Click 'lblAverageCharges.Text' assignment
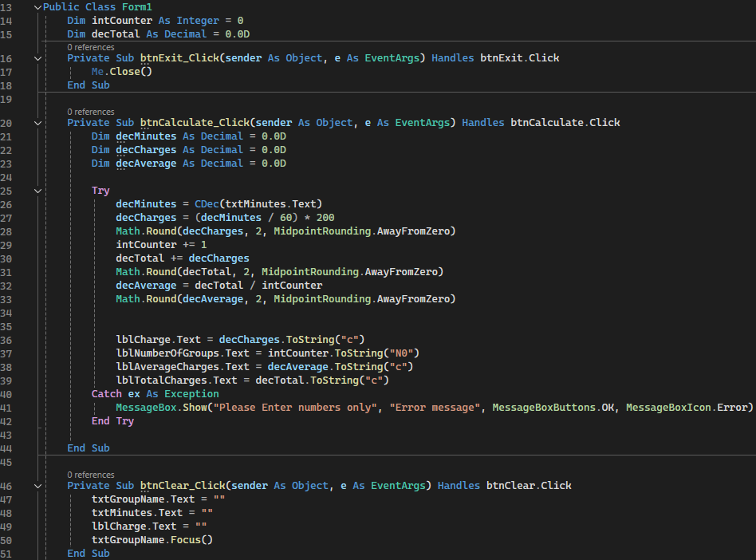 pyautogui.click(x=265, y=367)
